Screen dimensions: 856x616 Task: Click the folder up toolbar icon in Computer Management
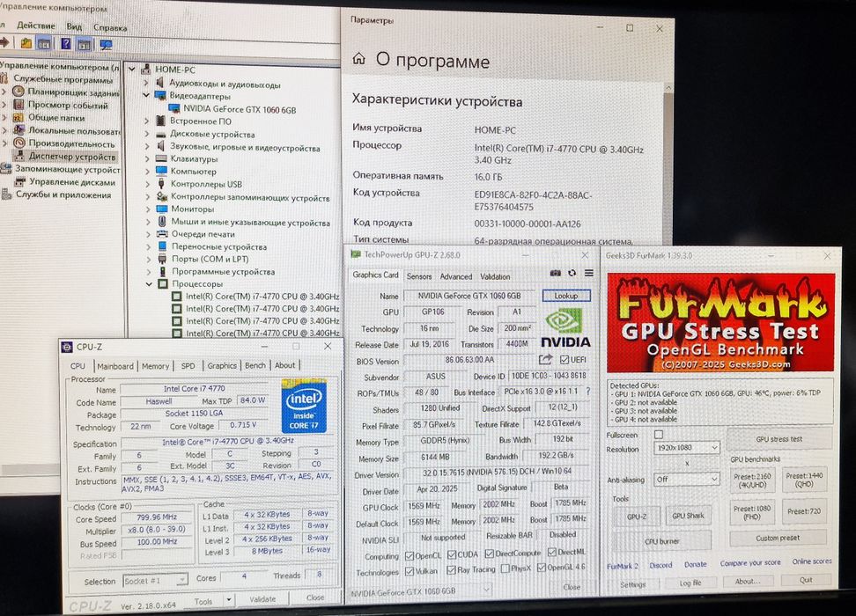point(26,43)
